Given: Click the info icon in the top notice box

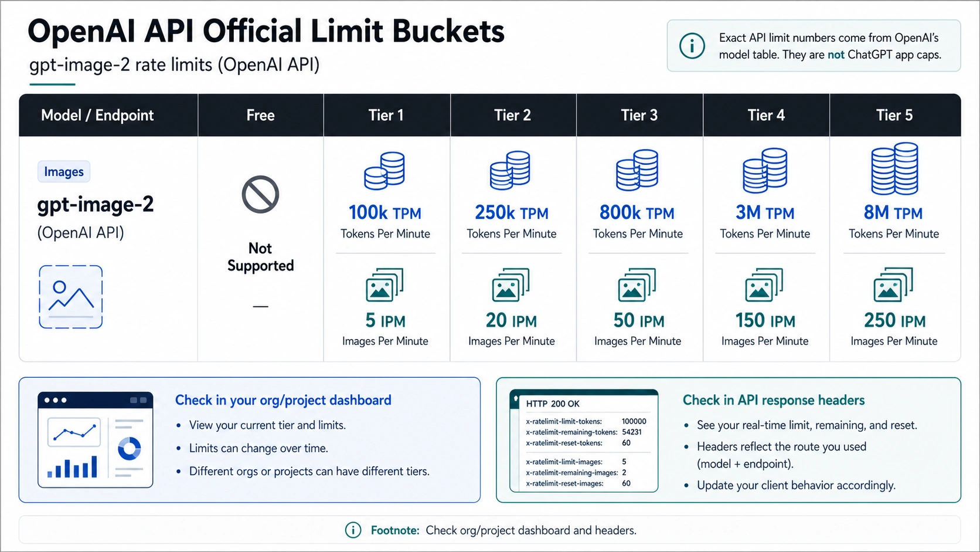Looking at the screenshot, I should tap(692, 46).
